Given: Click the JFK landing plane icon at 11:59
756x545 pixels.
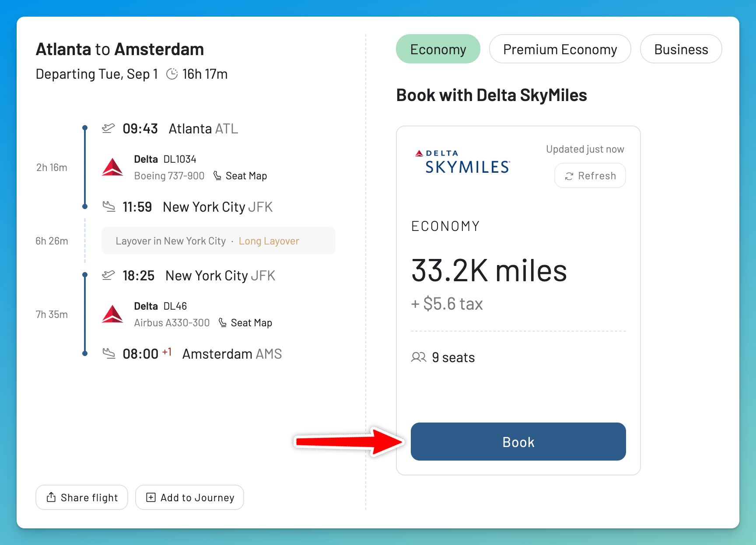Looking at the screenshot, I should [108, 206].
